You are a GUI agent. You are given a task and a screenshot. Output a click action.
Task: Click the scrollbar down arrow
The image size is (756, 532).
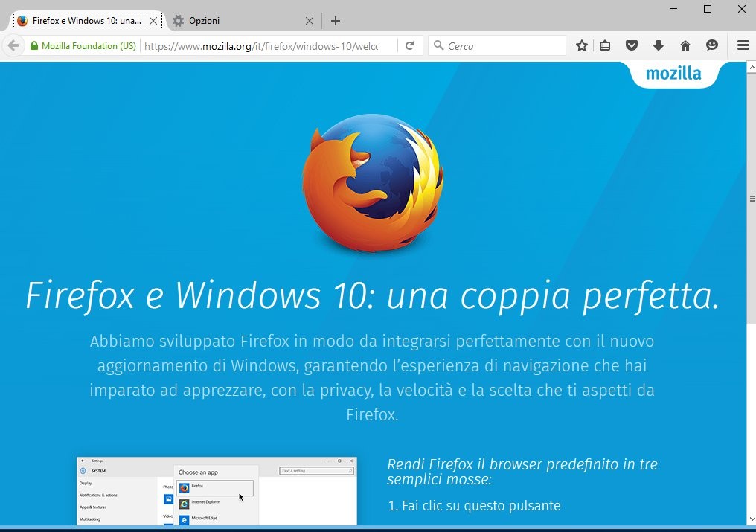[x=751, y=518]
